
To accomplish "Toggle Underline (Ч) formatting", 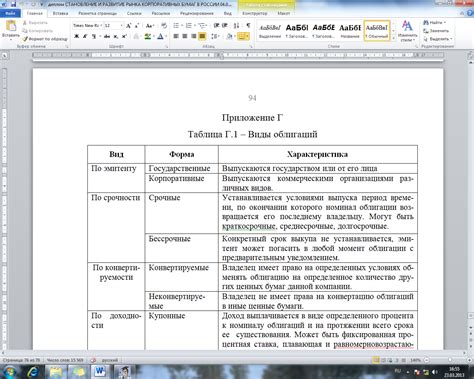I will (94, 36).
